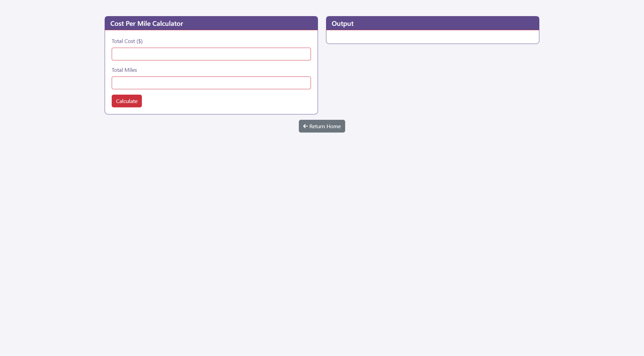Click the Return Home button
The height and width of the screenshot is (356, 644).
[322, 126]
